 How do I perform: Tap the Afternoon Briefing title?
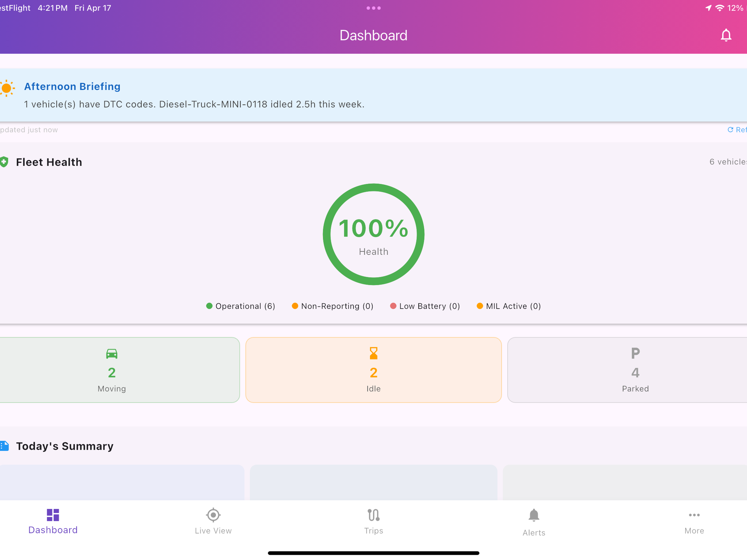(x=72, y=86)
